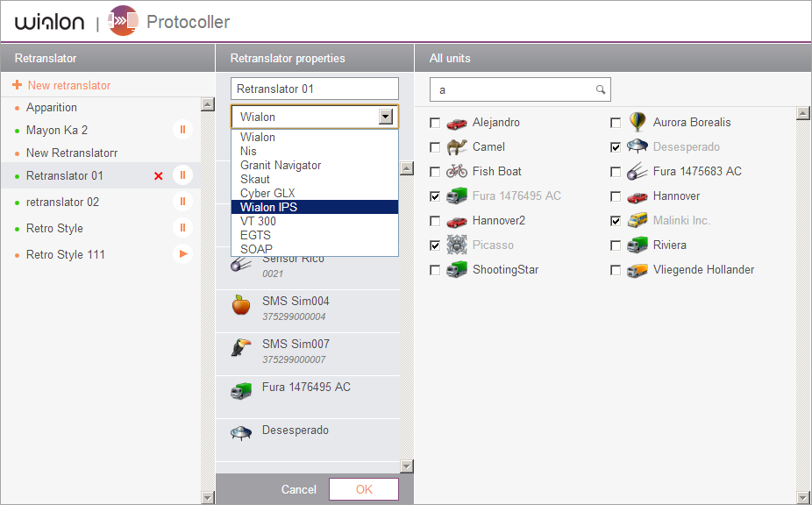Viewport: 812px width, 505px height.
Task: Pick Wialon IPS from the dropdown
Action: pyautogui.click(x=315, y=207)
